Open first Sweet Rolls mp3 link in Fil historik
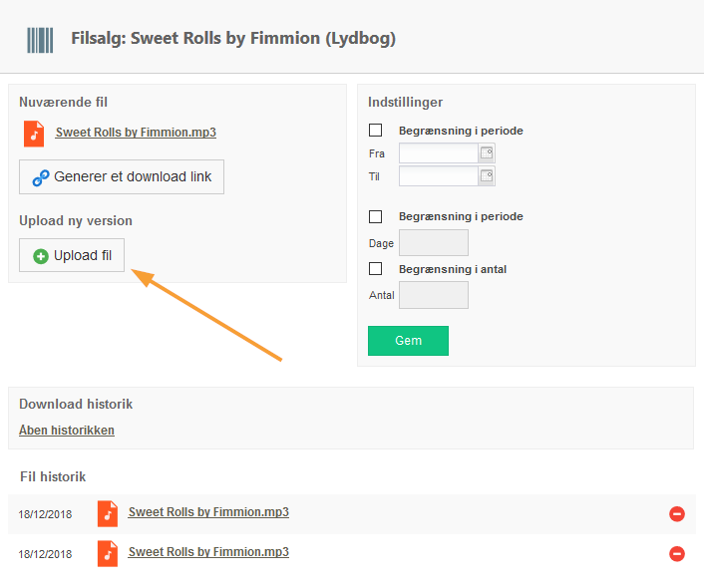This screenshot has height=588, width=704. [x=208, y=512]
